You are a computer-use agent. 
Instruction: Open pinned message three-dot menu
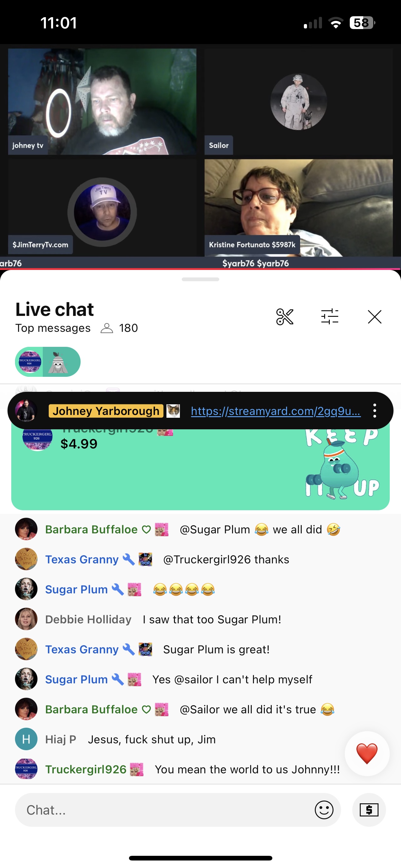pos(374,411)
